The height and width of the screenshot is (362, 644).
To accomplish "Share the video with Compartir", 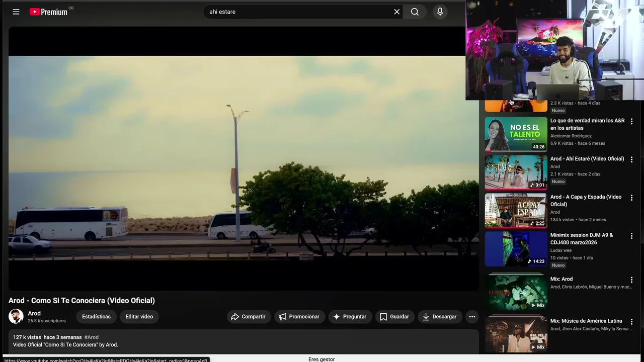I will (x=248, y=317).
